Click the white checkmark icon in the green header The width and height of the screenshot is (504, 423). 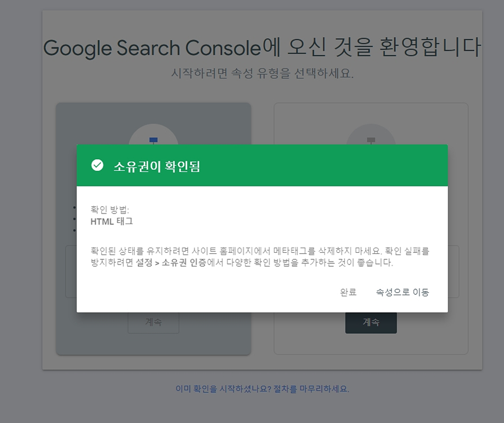click(x=97, y=165)
